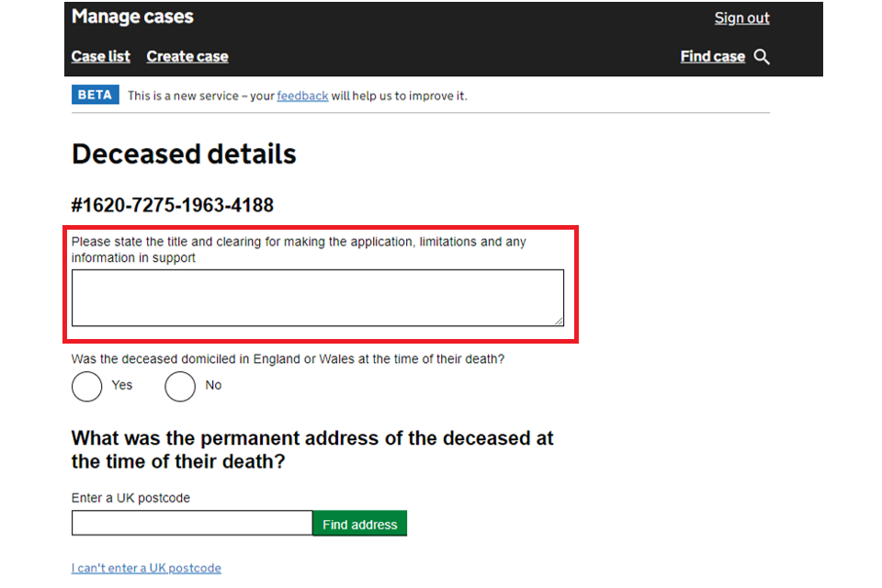Click the Find address button
Viewport: 882px width, 588px height.
click(360, 524)
